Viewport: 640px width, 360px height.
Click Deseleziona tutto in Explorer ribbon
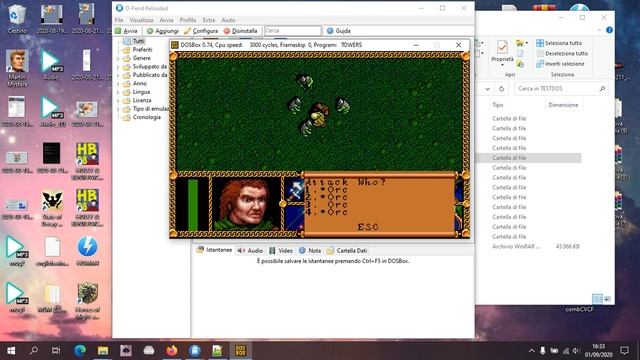pos(562,53)
